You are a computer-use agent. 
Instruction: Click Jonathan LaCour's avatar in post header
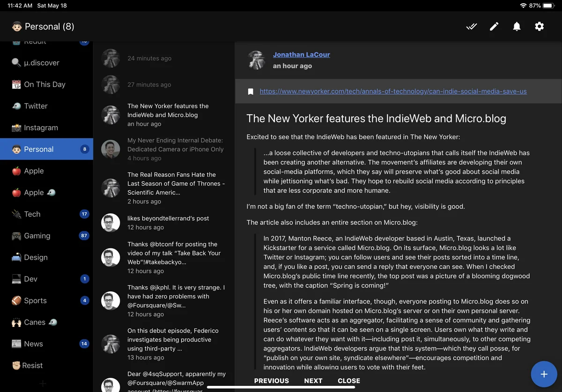(257, 60)
